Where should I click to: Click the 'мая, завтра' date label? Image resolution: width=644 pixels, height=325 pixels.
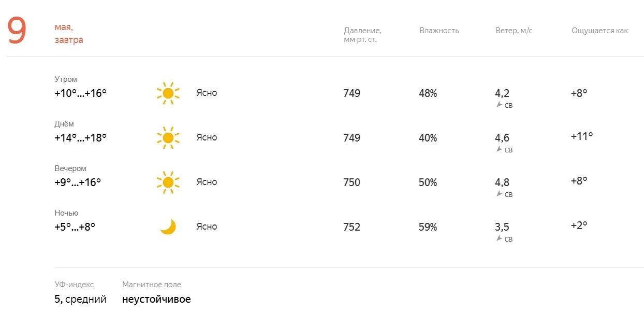69,33
